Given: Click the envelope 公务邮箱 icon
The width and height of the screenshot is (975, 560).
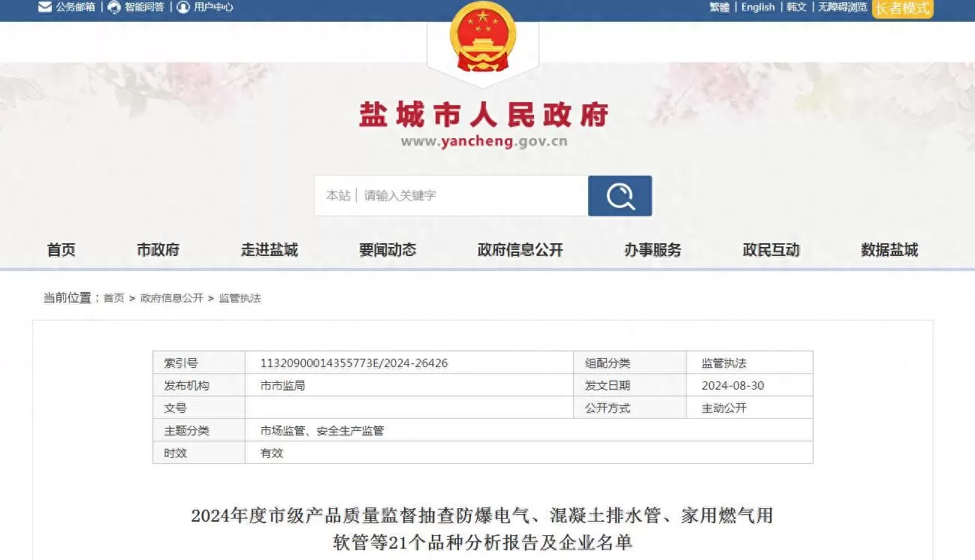Looking at the screenshot, I should [x=45, y=8].
